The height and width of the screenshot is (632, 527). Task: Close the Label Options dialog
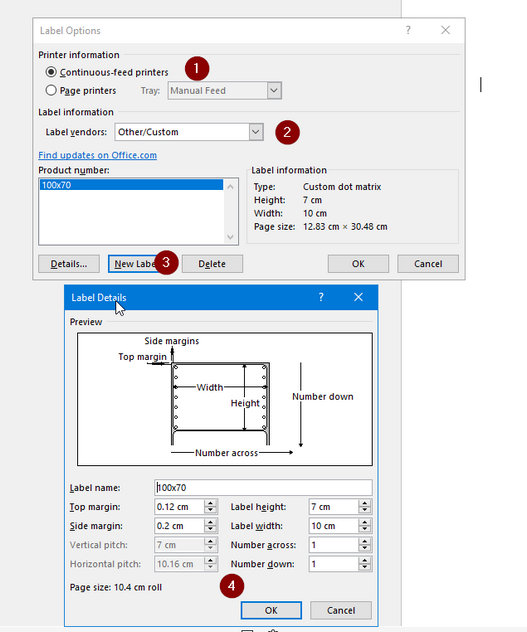tap(446, 30)
